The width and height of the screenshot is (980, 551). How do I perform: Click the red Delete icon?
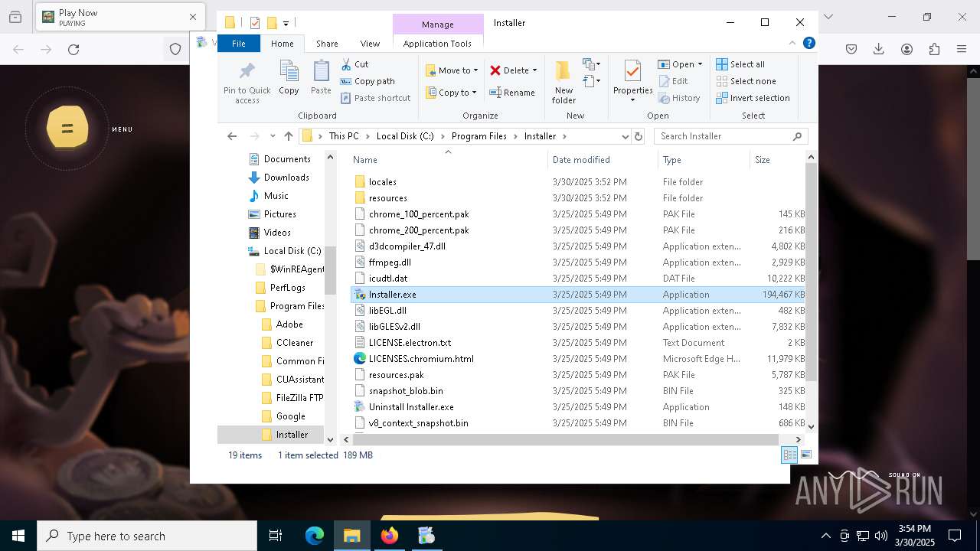click(495, 70)
